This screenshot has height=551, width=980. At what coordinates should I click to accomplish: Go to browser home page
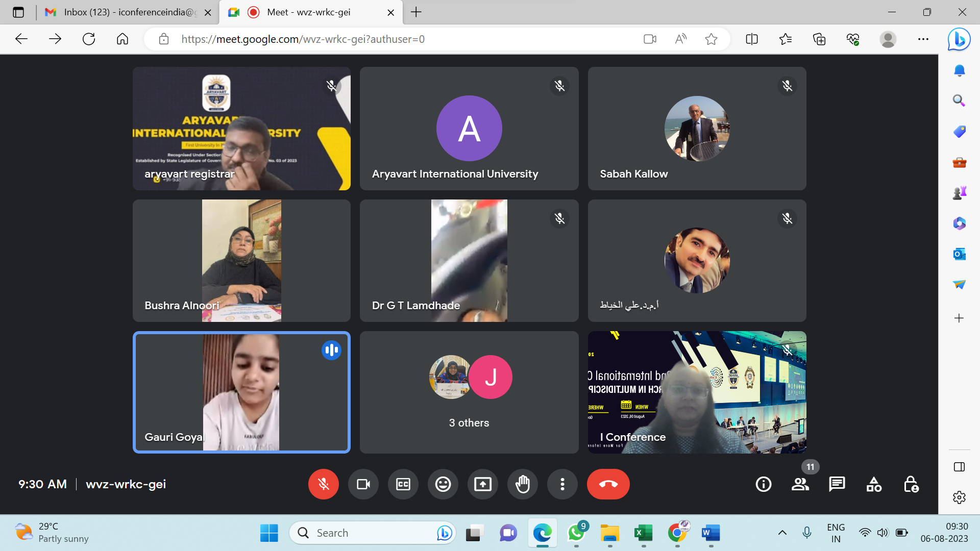(122, 39)
